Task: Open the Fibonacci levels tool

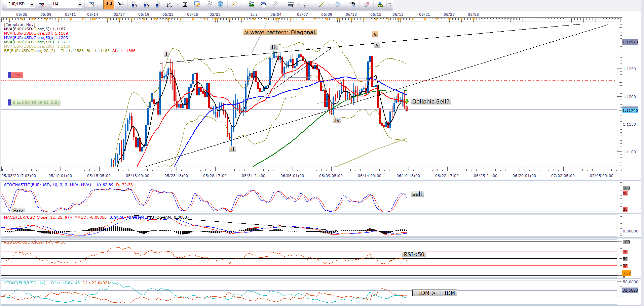Action: [291, 4]
